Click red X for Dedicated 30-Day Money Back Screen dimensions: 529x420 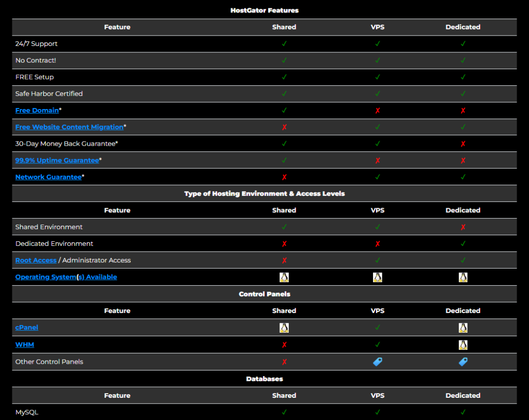pyautogui.click(x=463, y=144)
